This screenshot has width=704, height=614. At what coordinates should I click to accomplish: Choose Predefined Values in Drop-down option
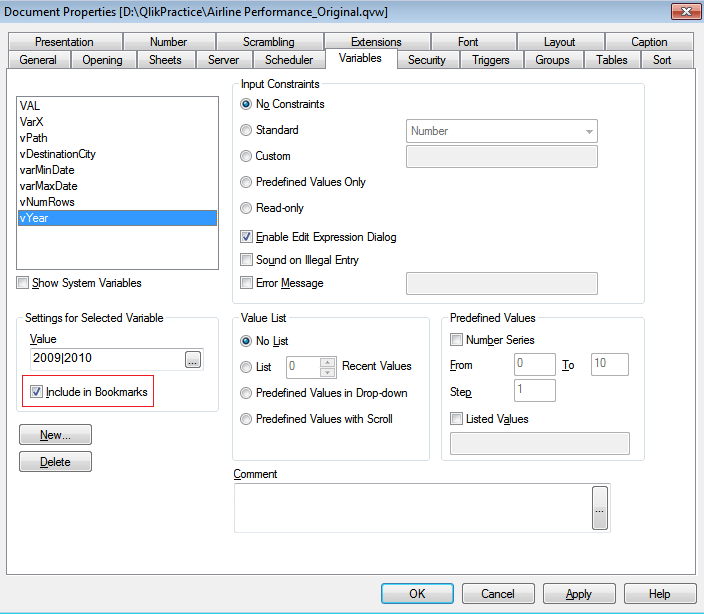click(247, 393)
